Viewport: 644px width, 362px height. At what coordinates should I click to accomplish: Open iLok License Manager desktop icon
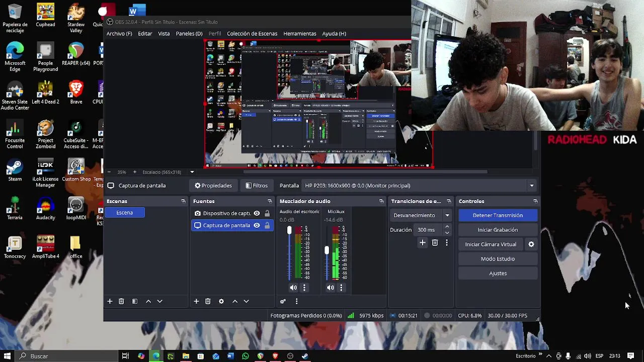[45, 172]
